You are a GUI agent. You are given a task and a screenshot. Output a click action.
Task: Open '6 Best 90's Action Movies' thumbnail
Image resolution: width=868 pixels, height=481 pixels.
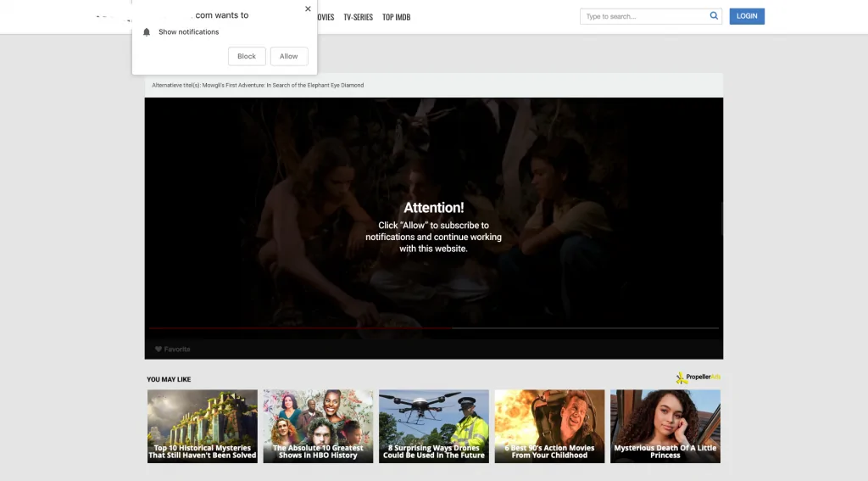pyautogui.click(x=549, y=426)
